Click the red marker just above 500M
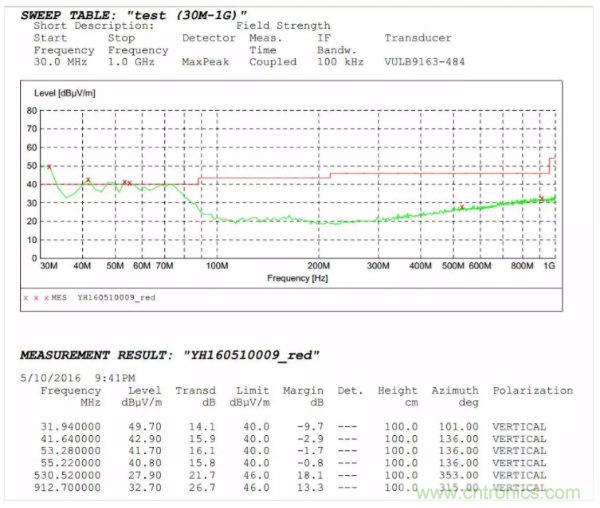This screenshot has height=508, width=600. [461, 208]
